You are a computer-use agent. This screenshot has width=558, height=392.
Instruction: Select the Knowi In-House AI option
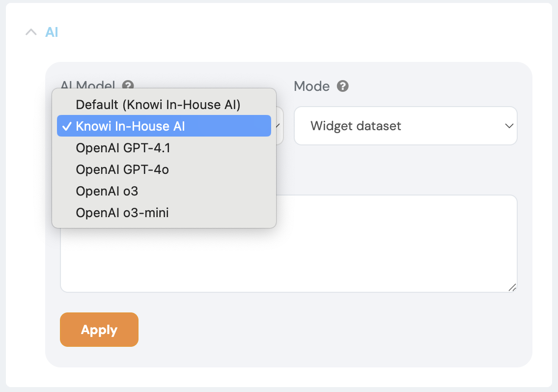click(x=130, y=126)
